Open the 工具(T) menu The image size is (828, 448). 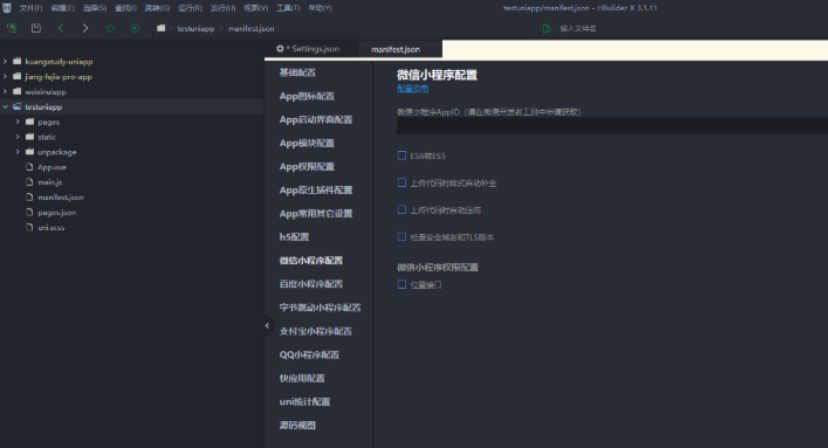coord(288,8)
